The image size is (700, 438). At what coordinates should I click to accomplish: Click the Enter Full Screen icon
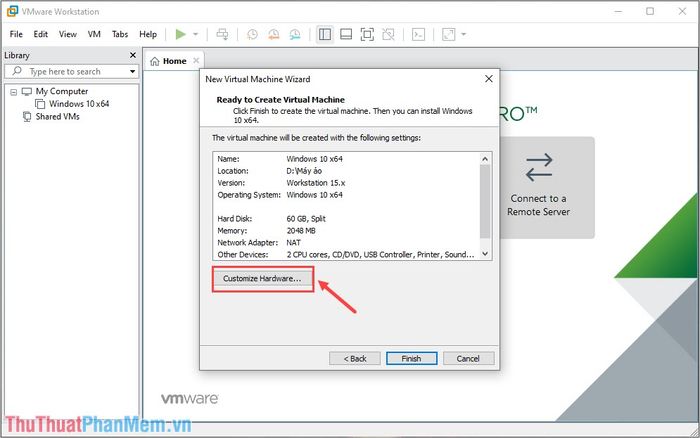367,34
